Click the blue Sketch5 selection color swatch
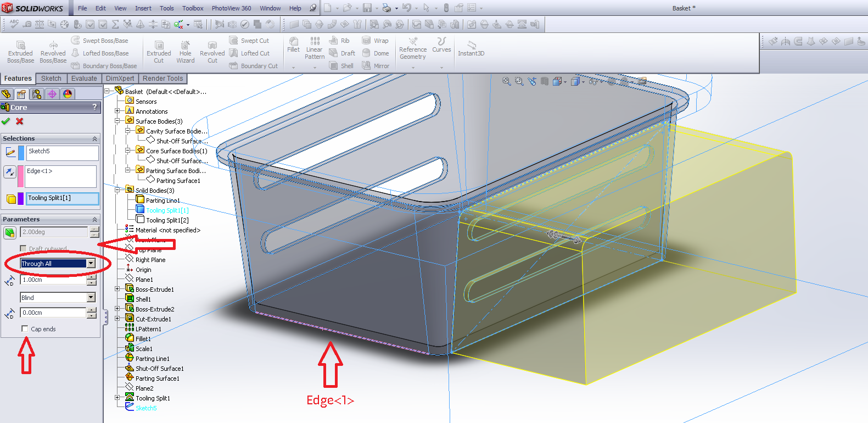Image resolution: width=868 pixels, height=423 pixels. pos(21,153)
